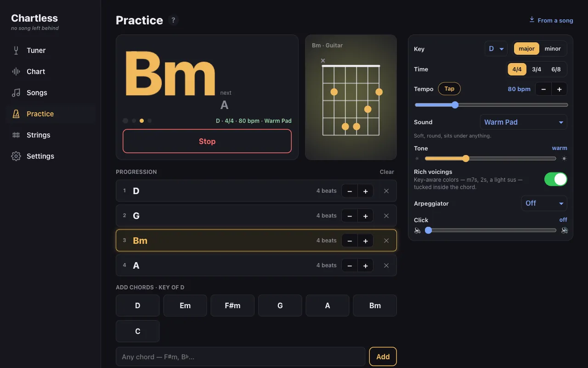Click the Chart waveform icon in sidebar
This screenshot has width=588, height=368.
(16, 72)
